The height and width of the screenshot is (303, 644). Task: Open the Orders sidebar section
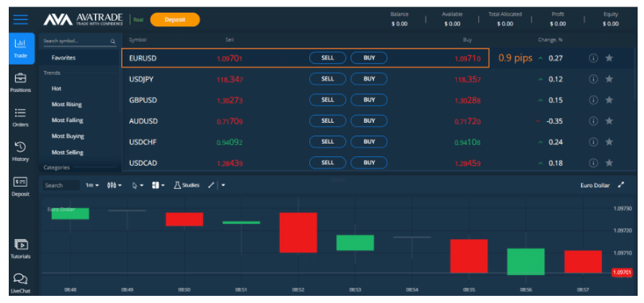[21, 117]
